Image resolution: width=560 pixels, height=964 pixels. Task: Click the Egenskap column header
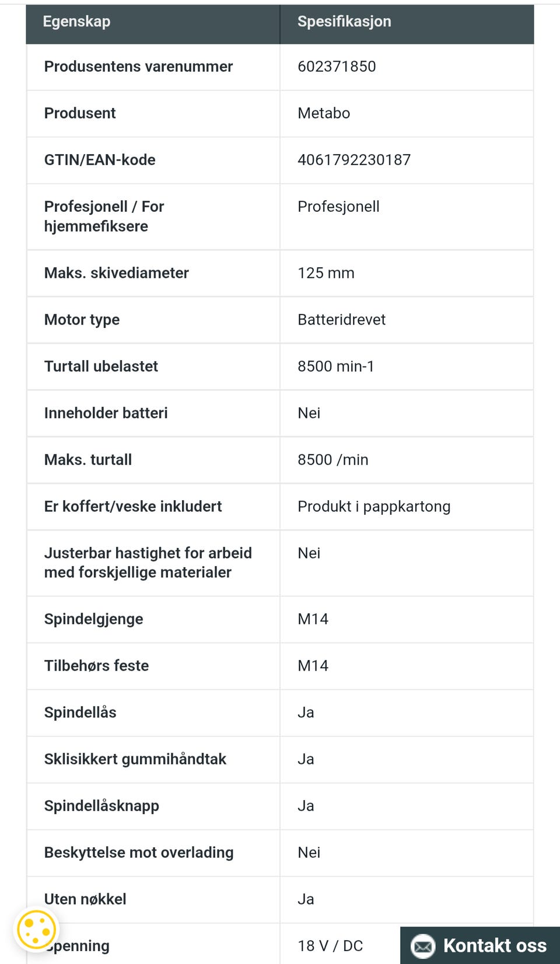(76, 22)
